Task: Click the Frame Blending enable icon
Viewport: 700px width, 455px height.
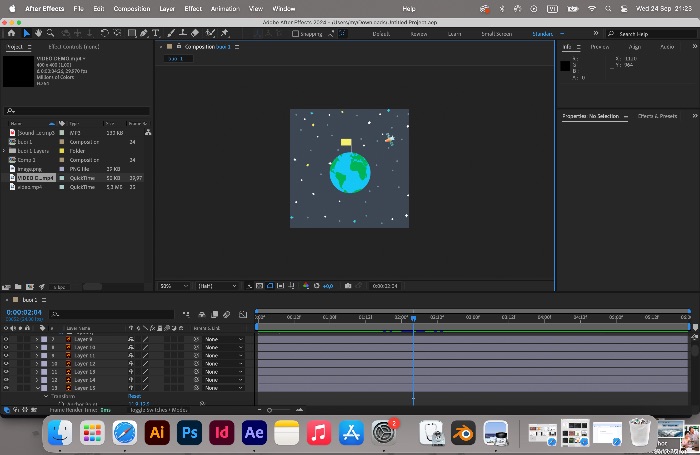Action: [x=214, y=315]
